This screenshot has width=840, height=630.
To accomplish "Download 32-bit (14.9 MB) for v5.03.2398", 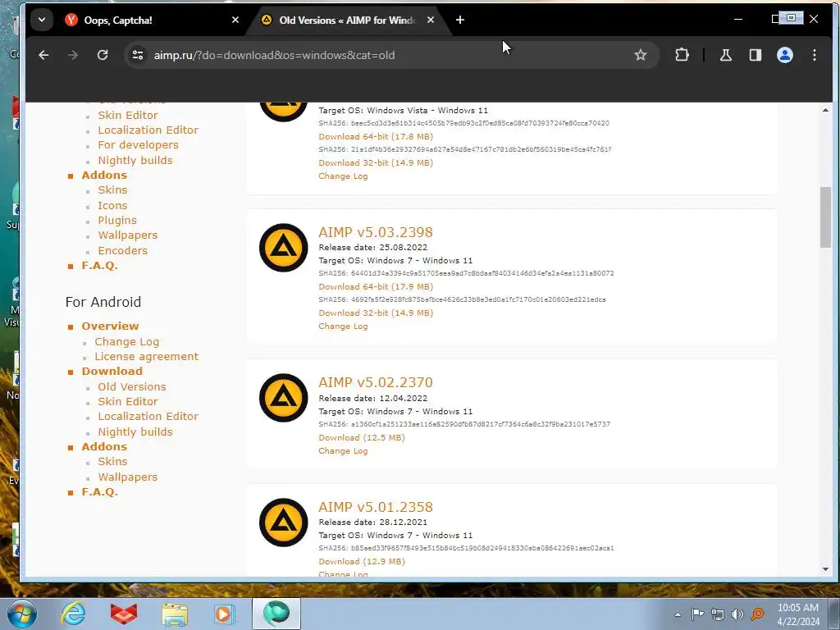I will [376, 313].
